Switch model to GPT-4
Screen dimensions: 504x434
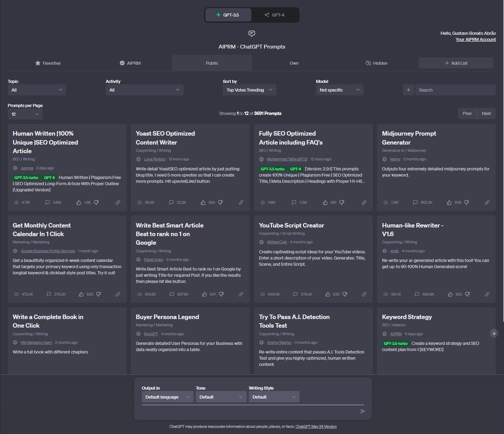(275, 15)
